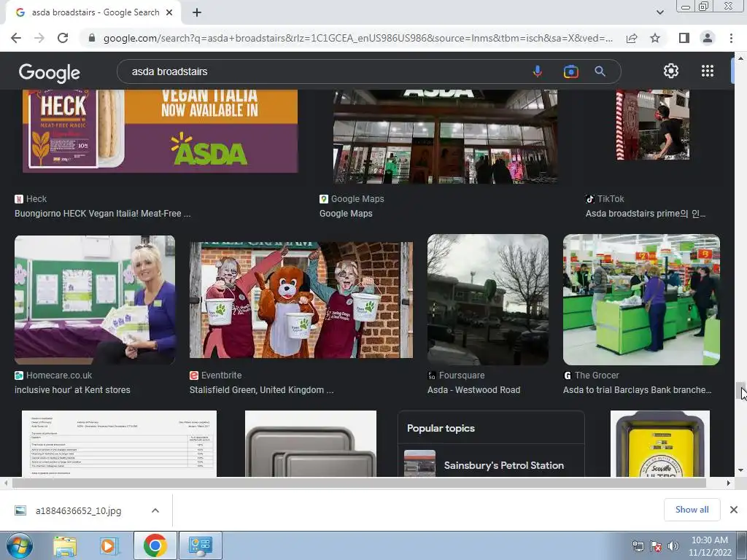Click The Grocer source label
This screenshot has height=560, width=747.
coord(597,375)
